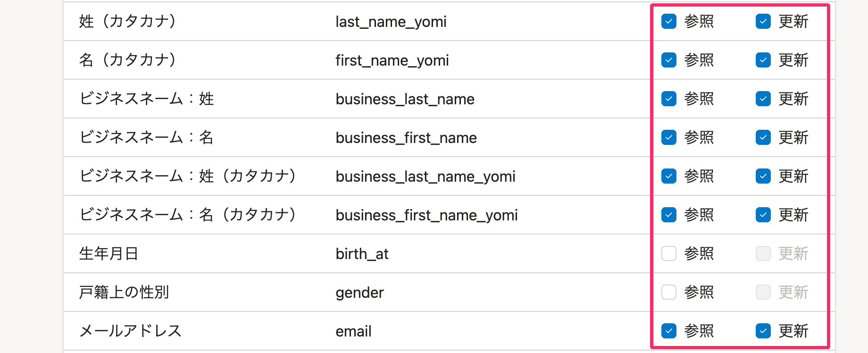Uncheck 更新 for business_first_name_yomi
Viewport: 868px width, 353px height.
click(763, 215)
